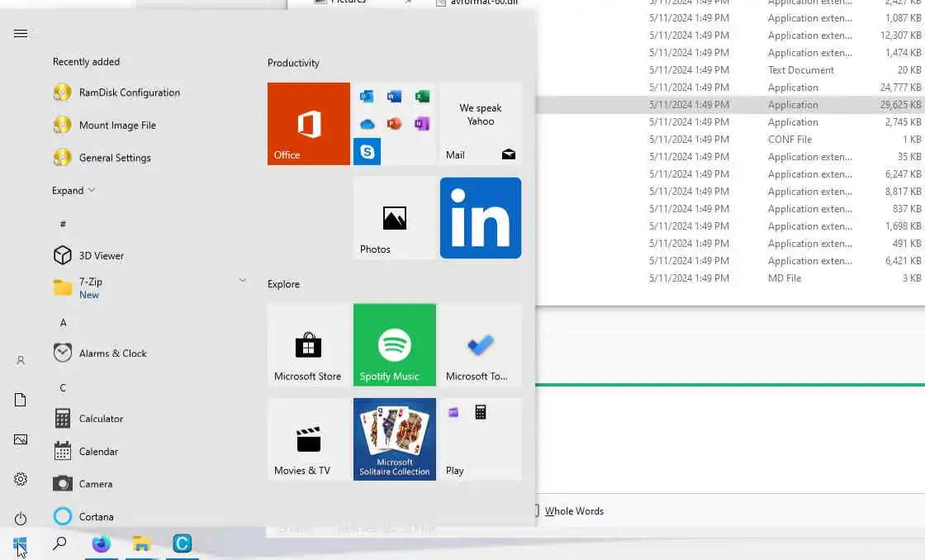Open the blue C app on the taskbar
This screenshot has height=560, width=925.
(183, 544)
